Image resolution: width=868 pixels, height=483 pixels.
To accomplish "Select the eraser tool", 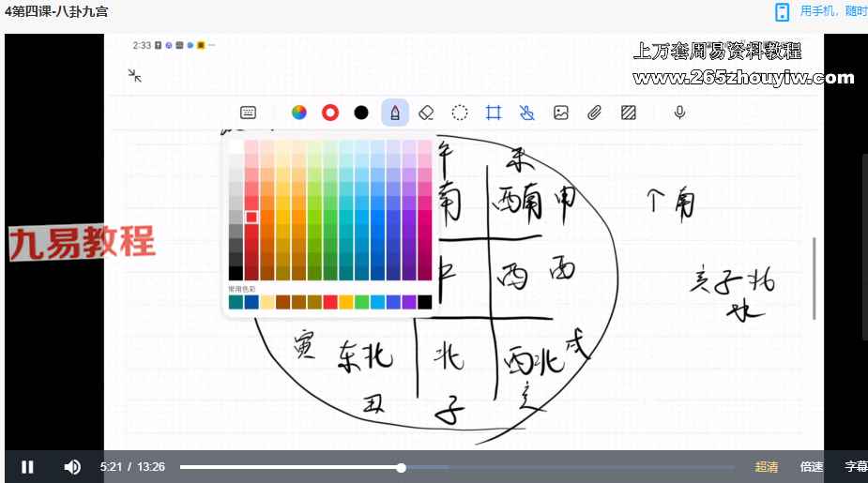I will tap(426, 113).
